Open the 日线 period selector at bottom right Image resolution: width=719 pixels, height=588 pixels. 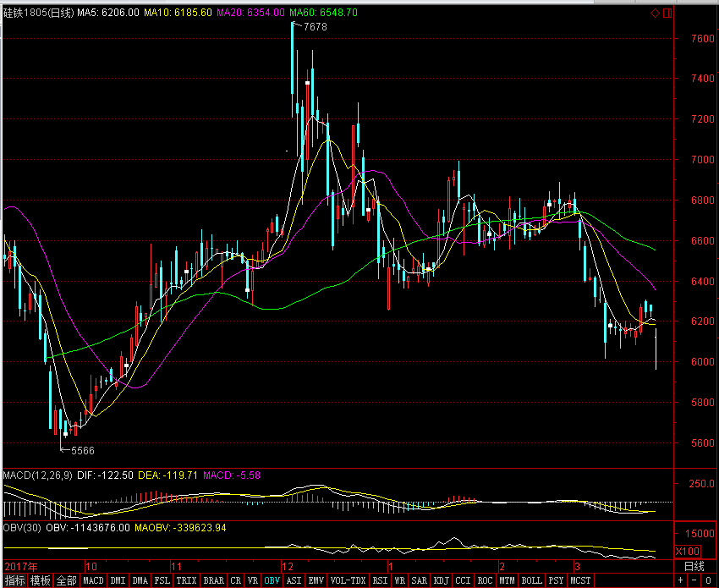pyautogui.click(x=693, y=566)
